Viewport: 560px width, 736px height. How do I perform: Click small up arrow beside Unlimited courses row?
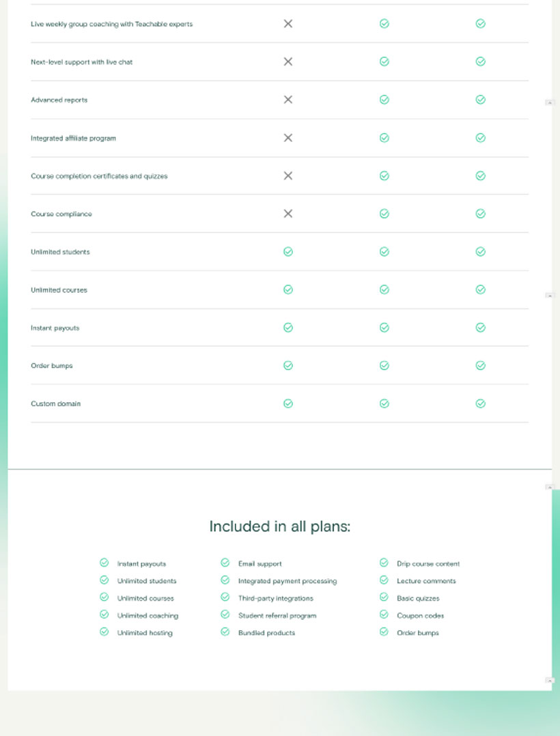[x=550, y=295]
